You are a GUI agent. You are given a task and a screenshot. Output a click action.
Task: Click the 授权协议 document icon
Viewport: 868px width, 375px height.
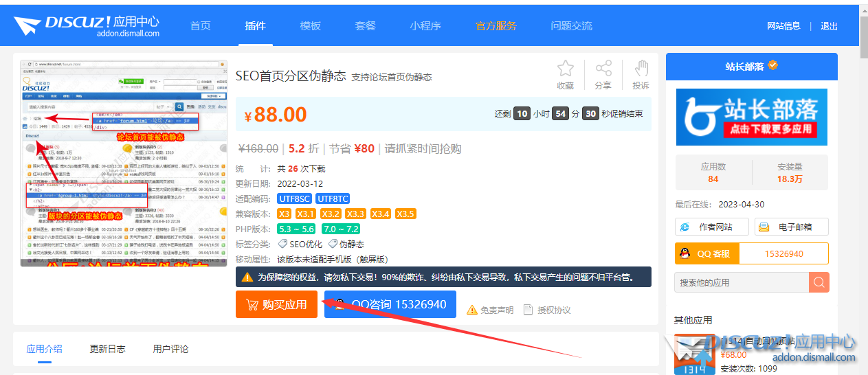point(528,310)
